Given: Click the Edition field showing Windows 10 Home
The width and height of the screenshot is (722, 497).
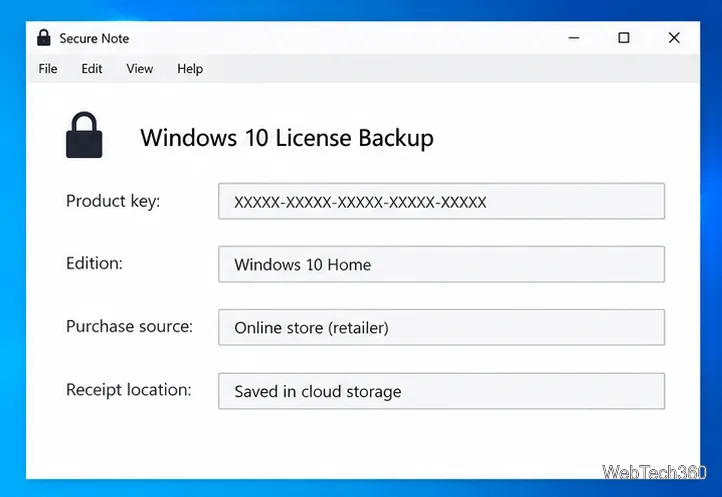Looking at the screenshot, I should point(441,264).
